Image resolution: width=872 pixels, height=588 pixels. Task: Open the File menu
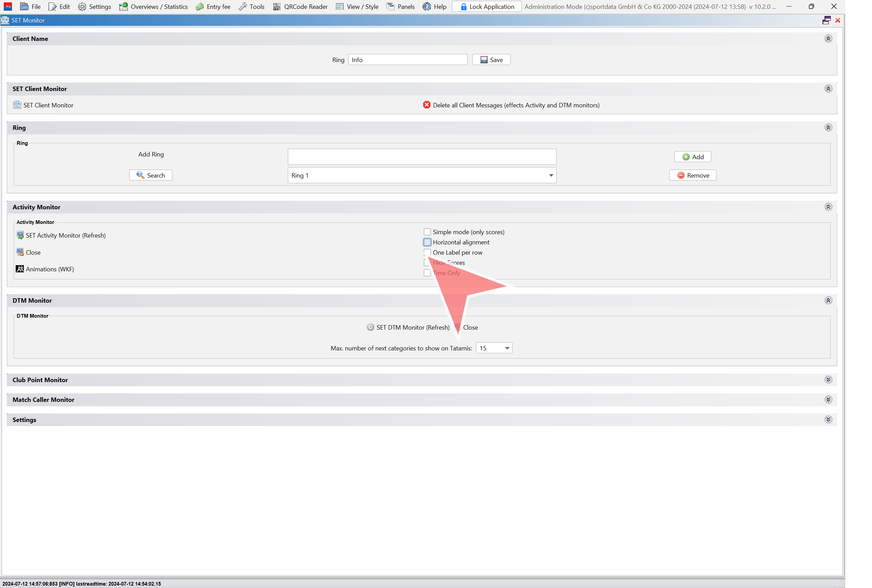(30, 6)
